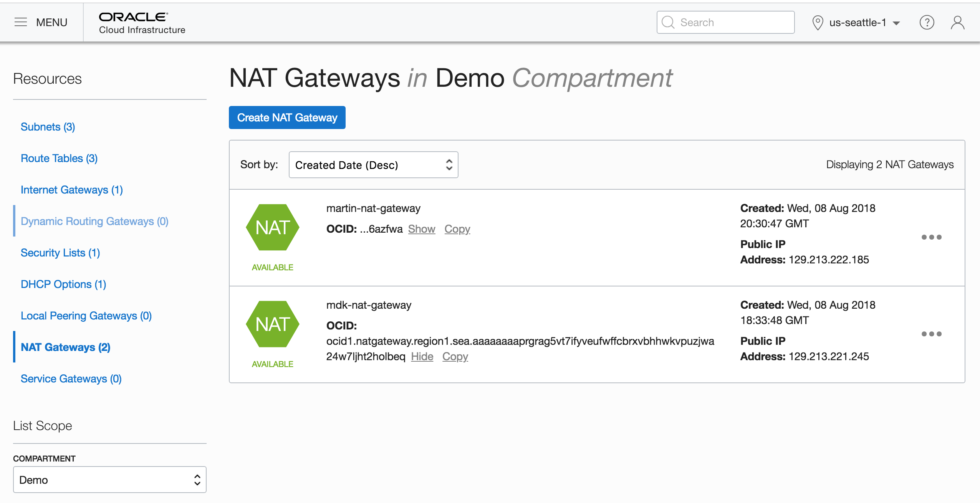980x503 pixels.
Task: Click the martin-nat-gateway NAT hexagon icon
Action: tap(272, 227)
